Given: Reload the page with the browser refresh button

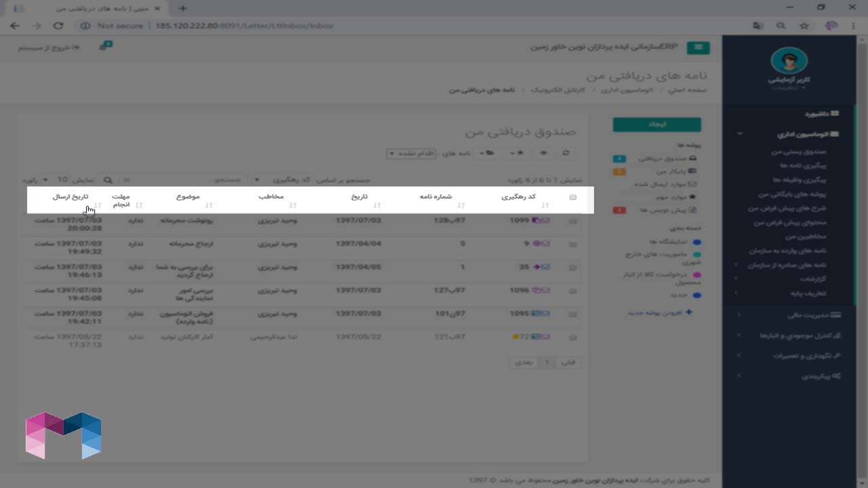Looking at the screenshot, I should point(58,26).
